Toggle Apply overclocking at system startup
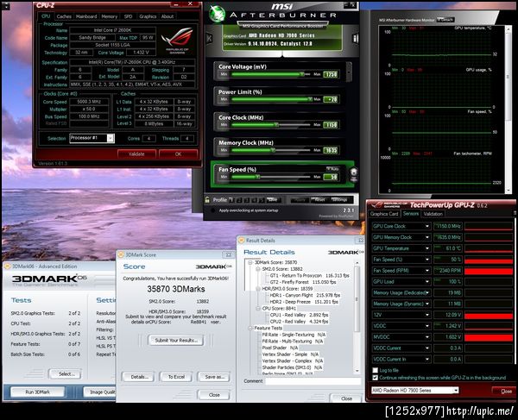The height and width of the screenshot is (420, 518). point(213,210)
